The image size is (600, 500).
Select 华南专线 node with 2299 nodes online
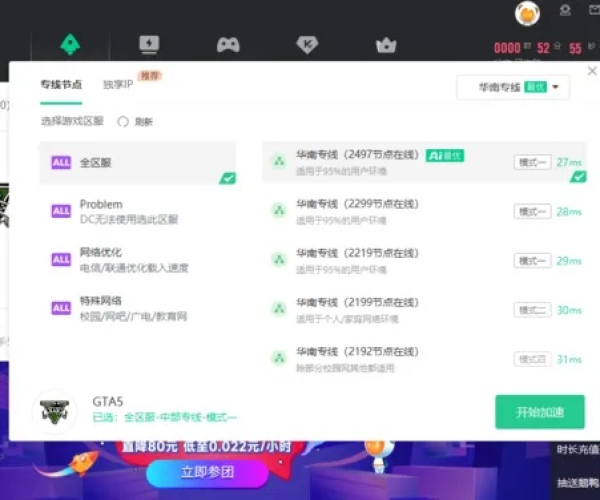[424, 212]
